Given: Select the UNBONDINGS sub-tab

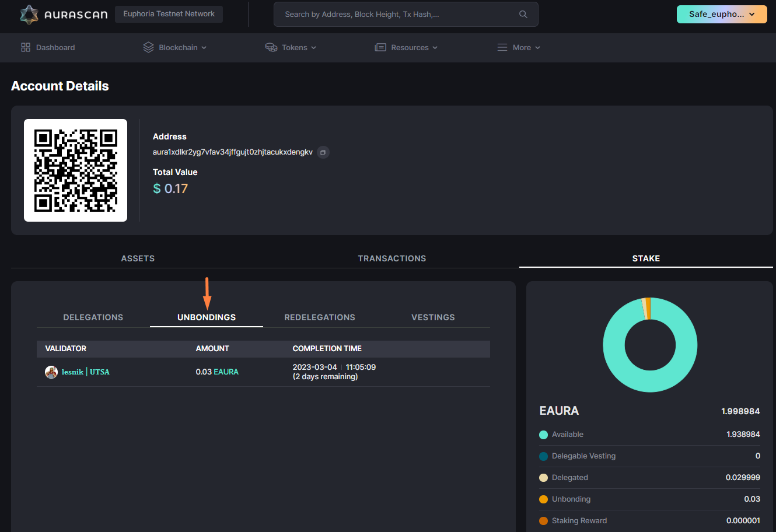Looking at the screenshot, I should click(207, 317).
